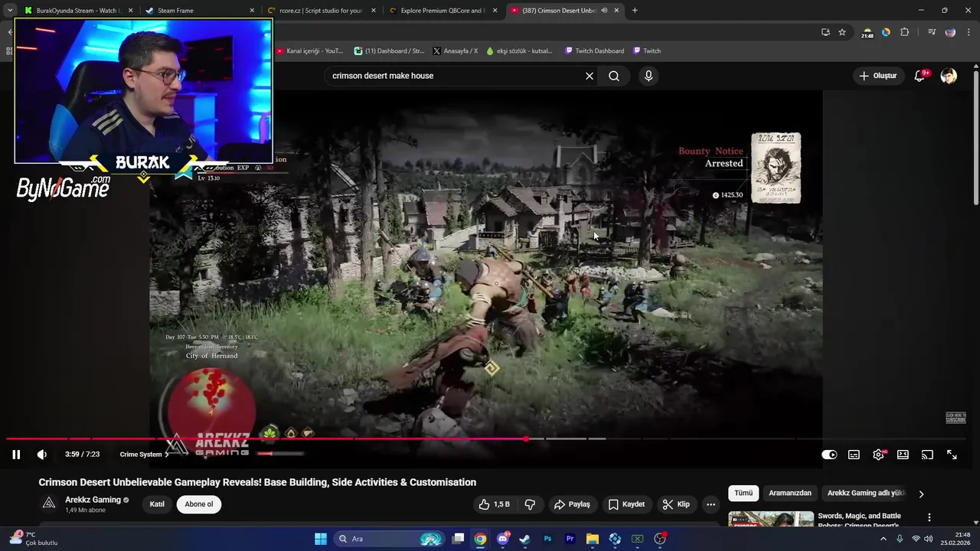Open the player settings gear

click(x=878, y=455)
